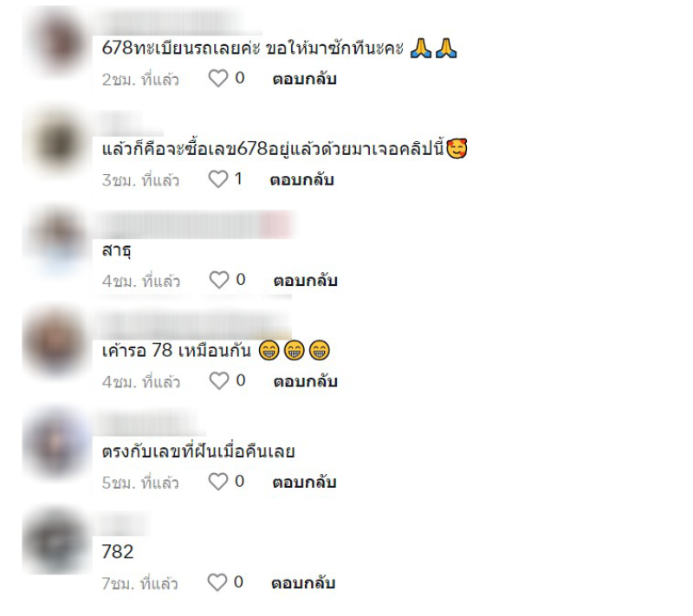The height and width of the screenshot is (616, 693).
Task: Reply (ตอบกลับ) to the เลข678 clip comment
Action: pyautogui.click(x=301, y=180)
